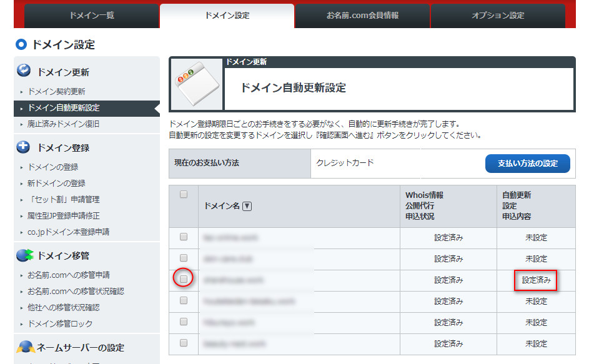Select the ドメイン自動更新設定 sidebar item
The height and width of the screenshot is (364, 589).
point(64,107)
